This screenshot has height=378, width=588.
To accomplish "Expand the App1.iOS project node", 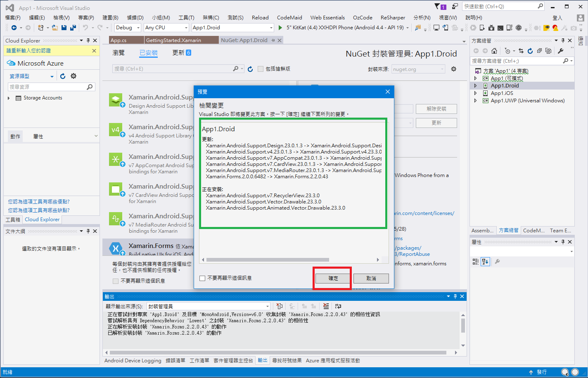I will point(475,93).
